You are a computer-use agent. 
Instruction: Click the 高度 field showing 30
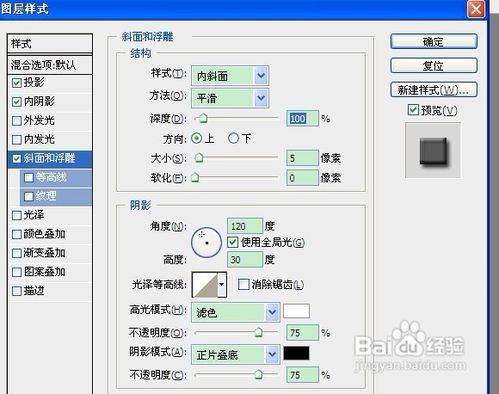(245, 259)
